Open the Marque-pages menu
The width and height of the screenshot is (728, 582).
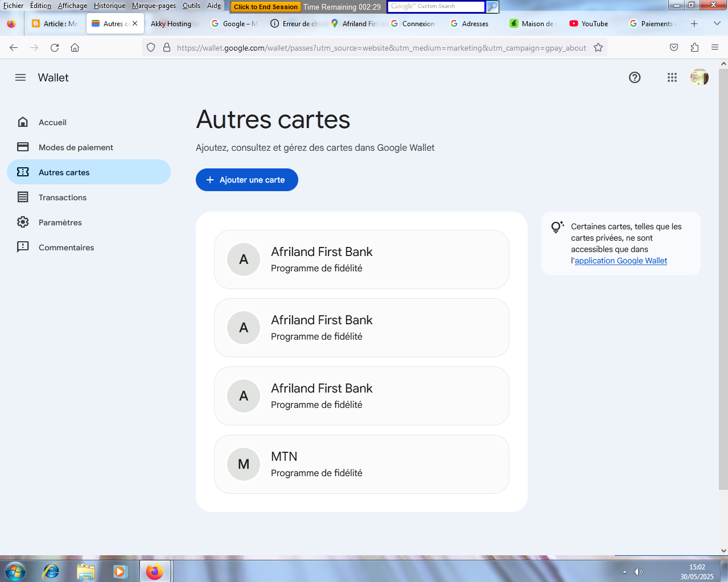[x=154, y=6]
